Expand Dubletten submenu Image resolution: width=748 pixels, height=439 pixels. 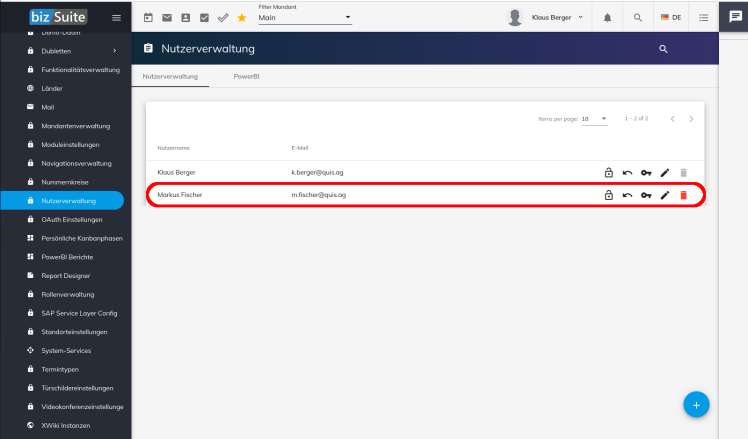[x=114, y=51]
